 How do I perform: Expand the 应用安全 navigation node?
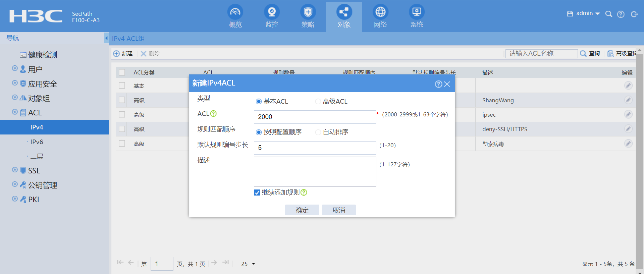(15, 83)
